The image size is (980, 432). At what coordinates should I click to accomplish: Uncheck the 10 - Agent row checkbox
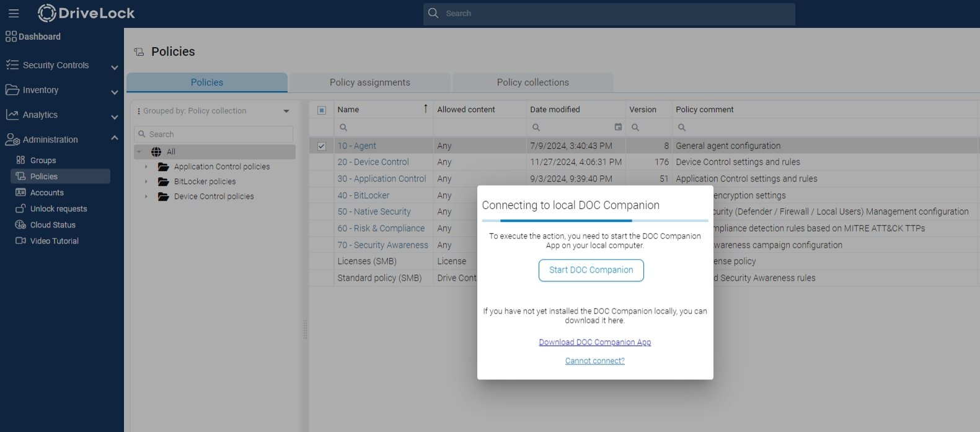click(322, 146)
